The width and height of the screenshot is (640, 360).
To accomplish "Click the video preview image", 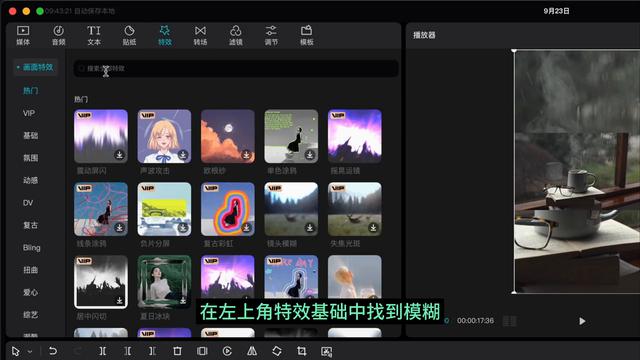I will point(577,171).
